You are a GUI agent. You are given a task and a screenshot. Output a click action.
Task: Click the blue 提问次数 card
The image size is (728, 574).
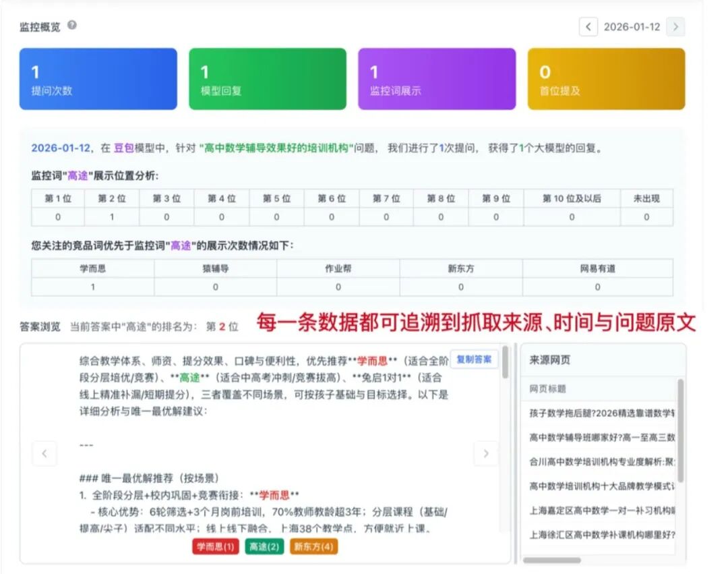(98, 79)
